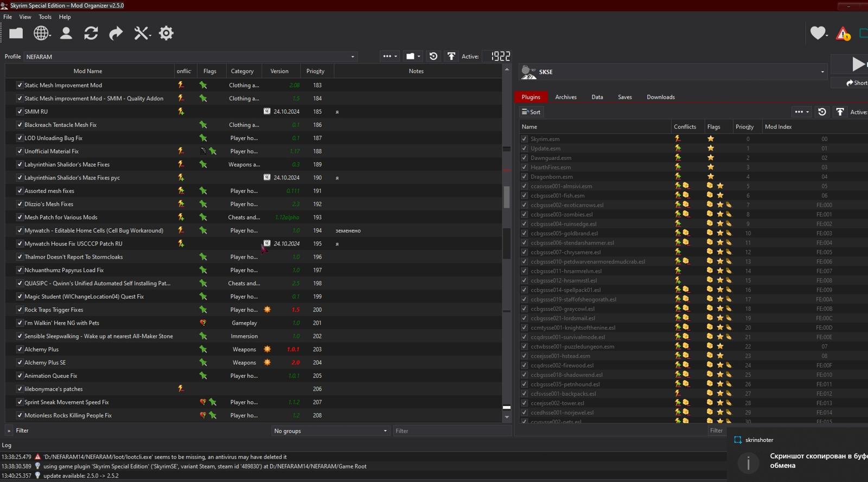Click the Sort plugins button
The height and width of the screenshot is (482, 868).
point(531,112)
